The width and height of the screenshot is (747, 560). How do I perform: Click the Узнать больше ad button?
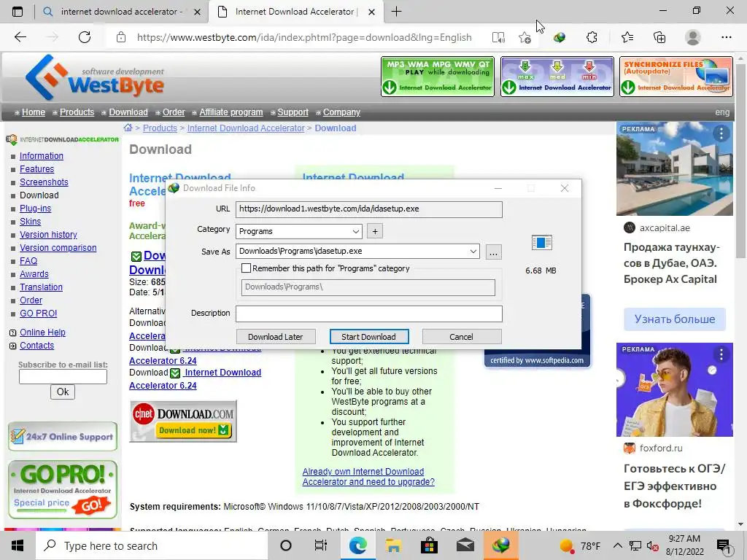tap(675, 319)
